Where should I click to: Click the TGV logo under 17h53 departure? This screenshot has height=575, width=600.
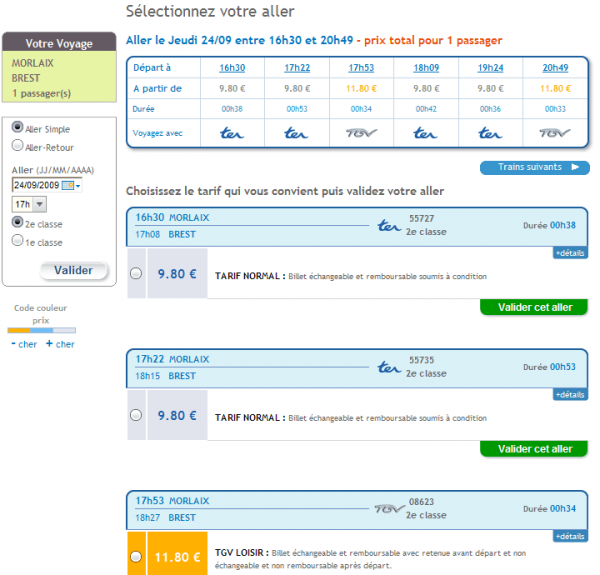tap(361, 133)
